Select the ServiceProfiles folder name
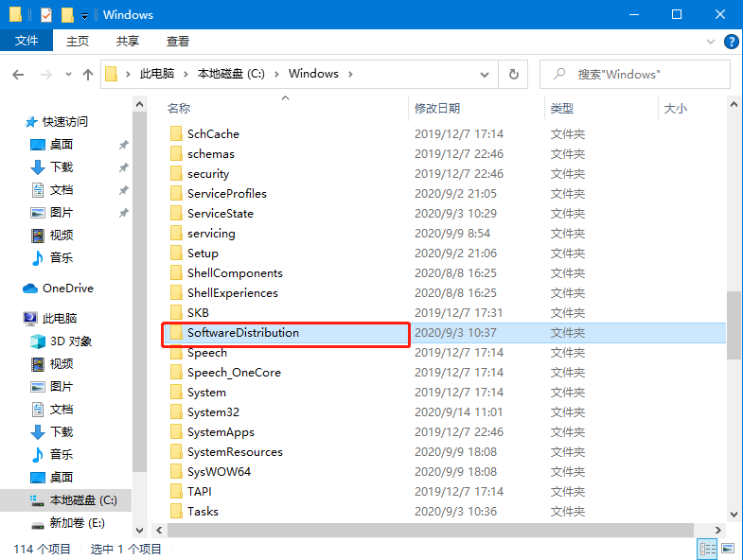Screen dimensions: 743x560 click(x=227, y=194)
